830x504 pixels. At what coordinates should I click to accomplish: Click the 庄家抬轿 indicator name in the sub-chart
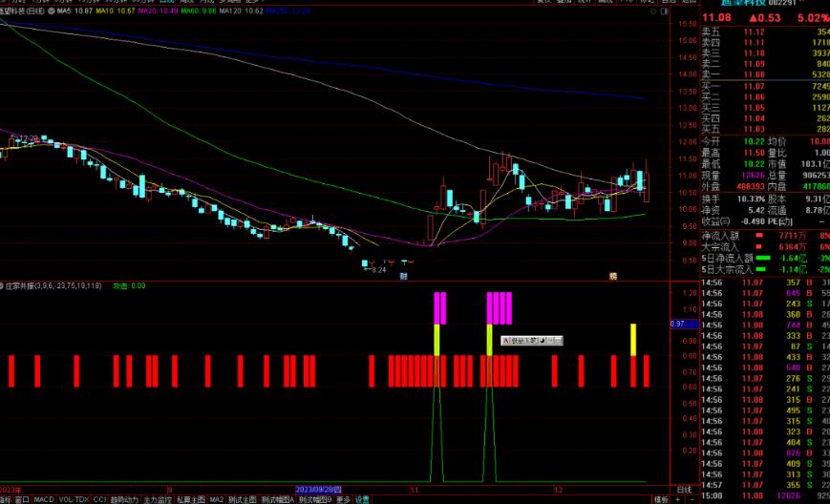(53, 285)
